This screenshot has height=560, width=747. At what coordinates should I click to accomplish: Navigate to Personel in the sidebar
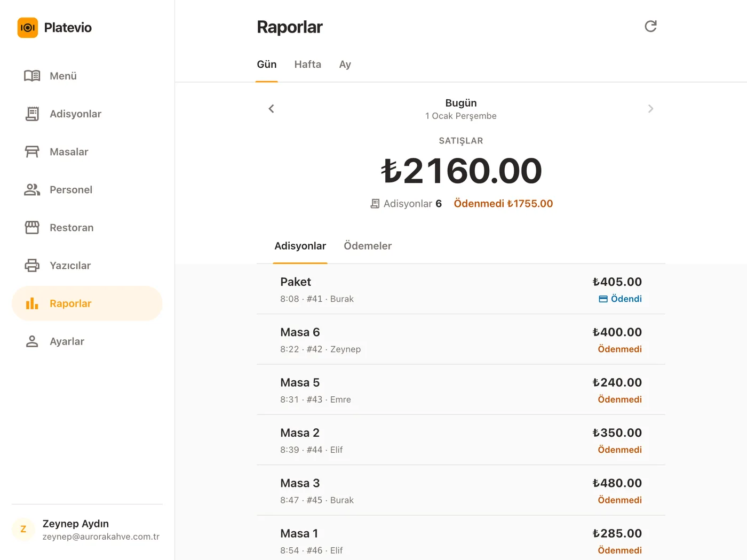pos(87,189)
